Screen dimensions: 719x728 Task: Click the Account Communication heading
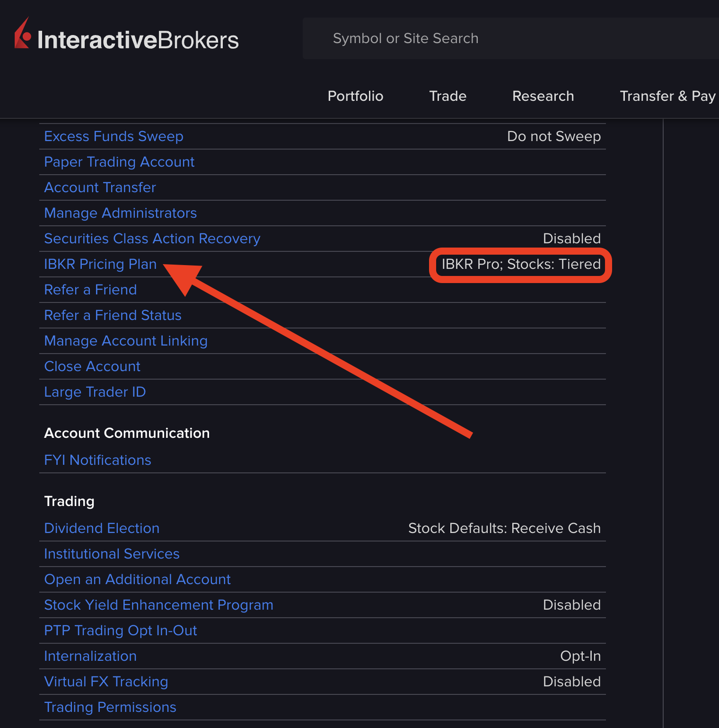[x=127, y=433]
